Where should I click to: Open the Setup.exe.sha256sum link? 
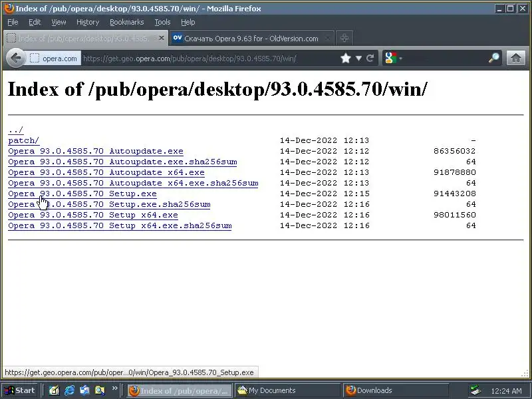109,204
